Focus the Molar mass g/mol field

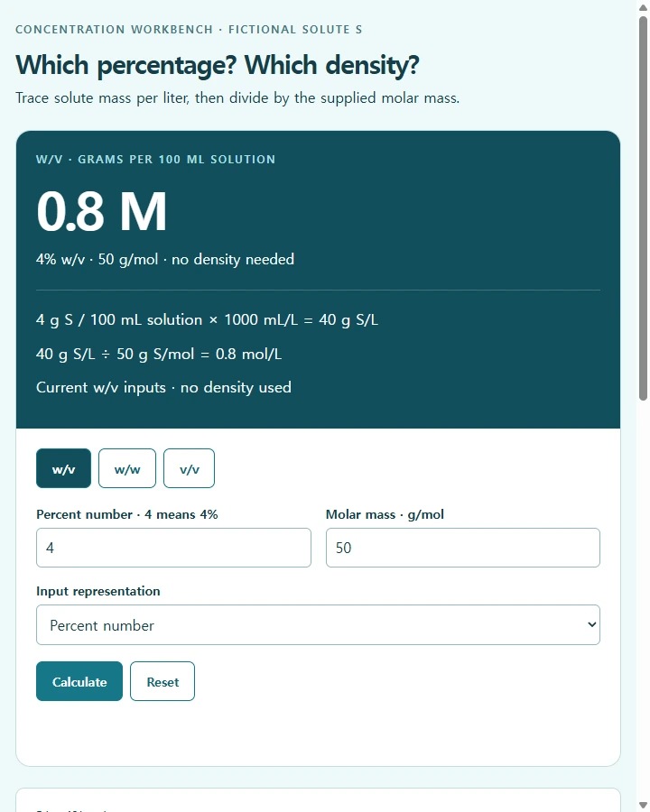pyautogui.click(x=463, y=548)
